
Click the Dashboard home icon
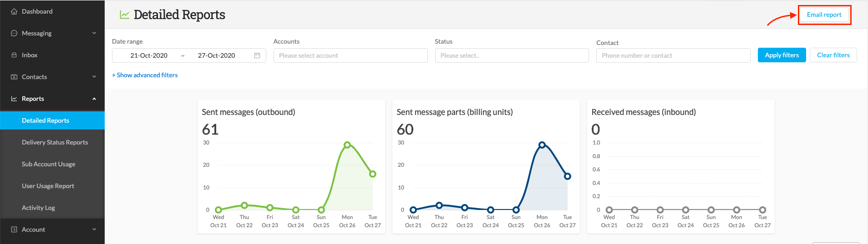[14, 11]
